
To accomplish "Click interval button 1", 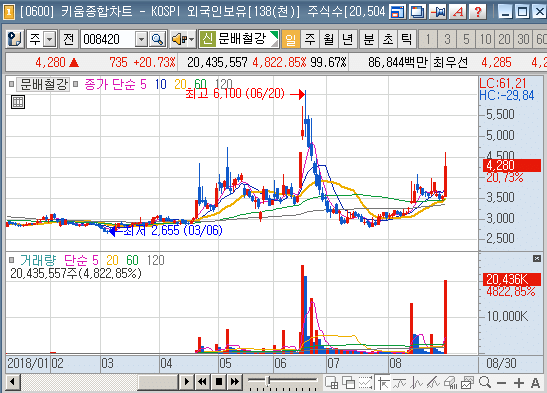I will click(x=428, y=39).
